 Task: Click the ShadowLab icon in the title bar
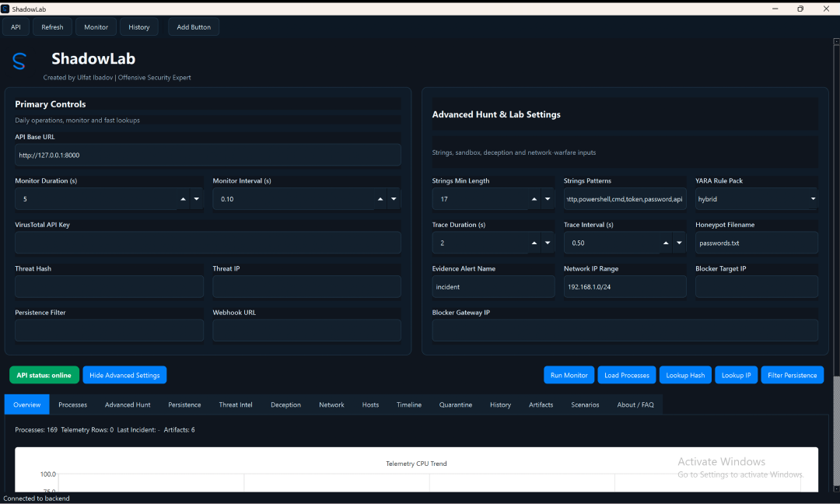pyautogui.click(x=6, y=9)
